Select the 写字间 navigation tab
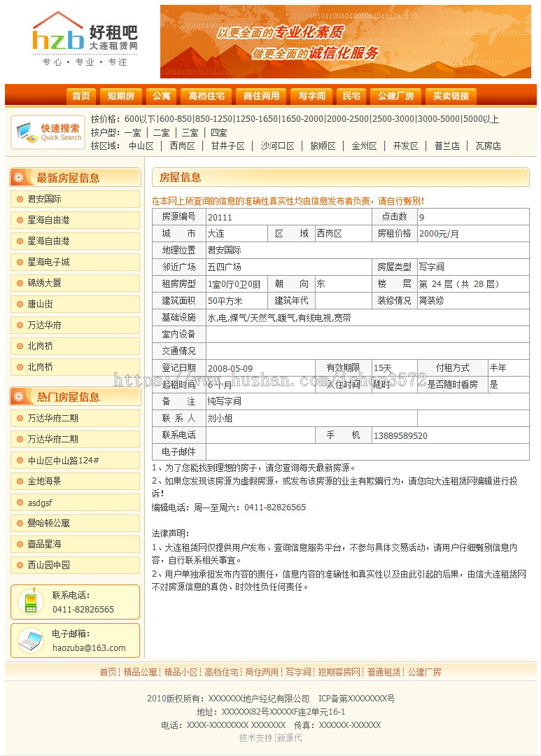The height and width of the screenshot is (756, 541). (311, 96)
